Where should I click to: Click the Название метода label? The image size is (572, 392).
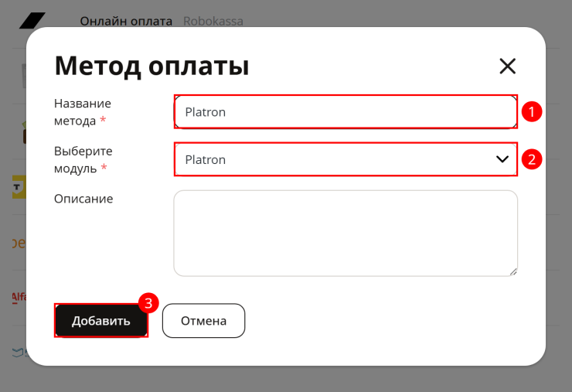point(83,112)
